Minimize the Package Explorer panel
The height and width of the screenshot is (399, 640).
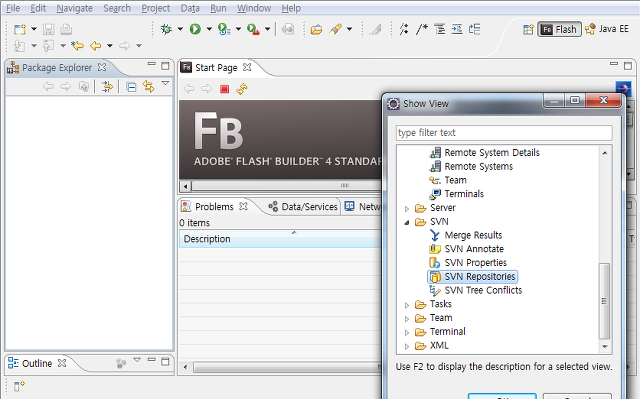coord(151,64)
